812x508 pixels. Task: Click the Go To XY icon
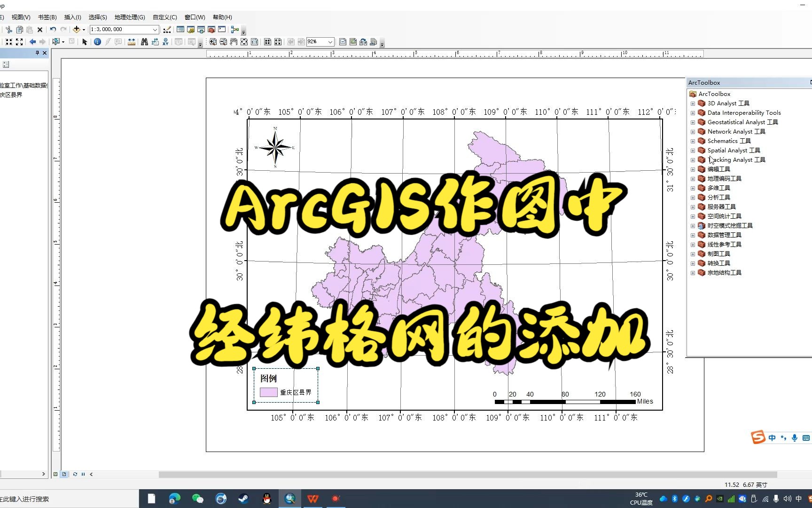click(x=165, y=42)
